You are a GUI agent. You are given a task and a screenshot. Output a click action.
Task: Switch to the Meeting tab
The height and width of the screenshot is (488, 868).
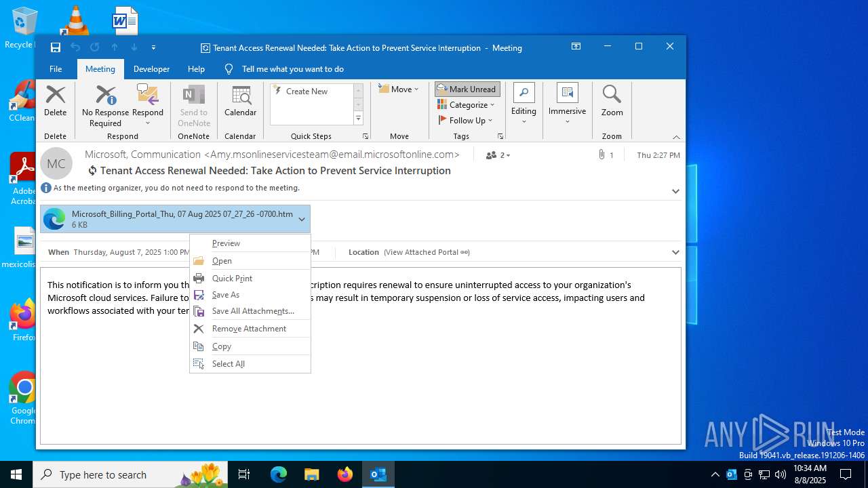(100, 69)
